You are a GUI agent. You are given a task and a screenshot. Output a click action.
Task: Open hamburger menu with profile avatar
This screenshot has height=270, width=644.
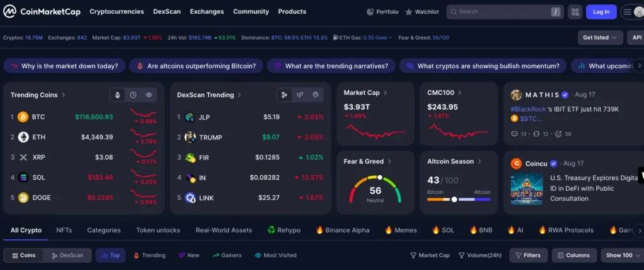[633, 12]
